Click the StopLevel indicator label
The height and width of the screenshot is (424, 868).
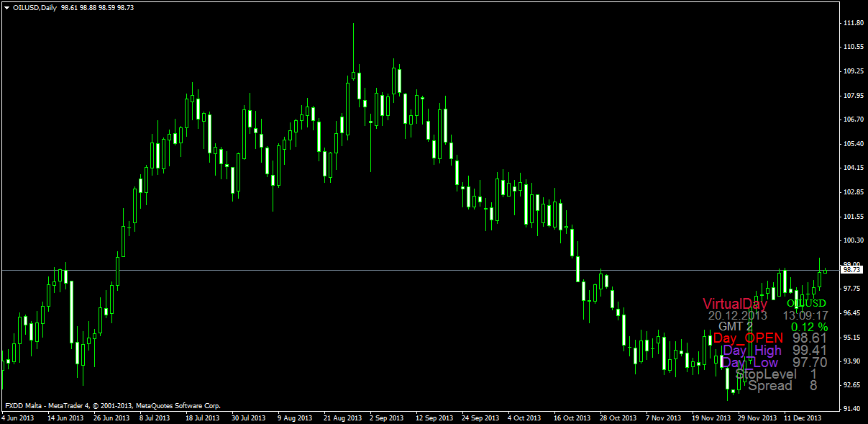(x=766, y=374)
